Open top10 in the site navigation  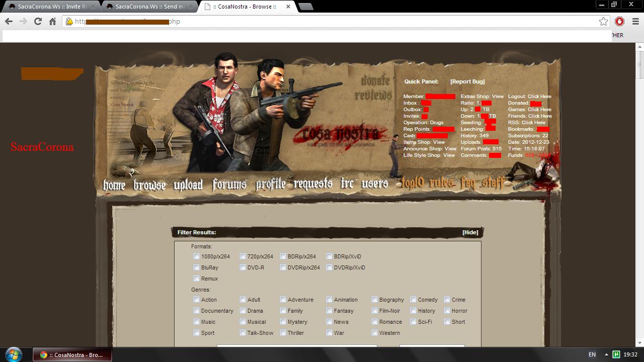click(414, 183)
